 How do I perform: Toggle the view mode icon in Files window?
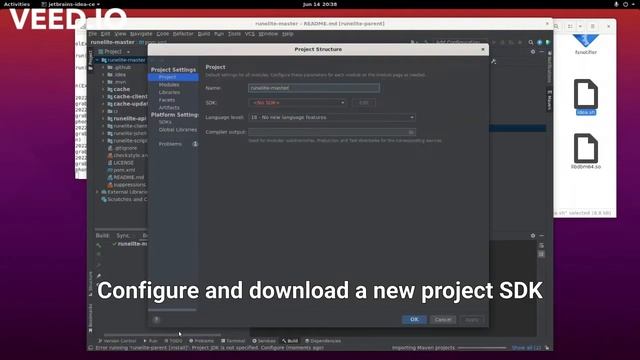point(570,26)
